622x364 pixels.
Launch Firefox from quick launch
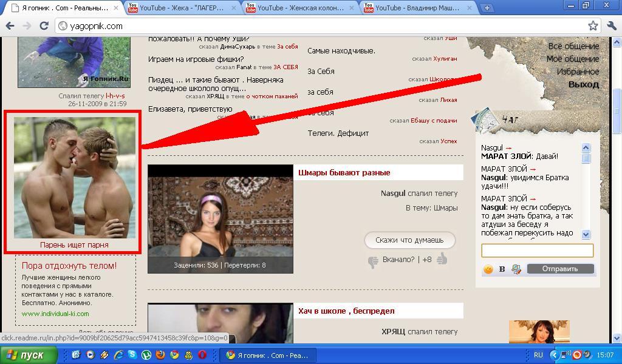point(160,355)
